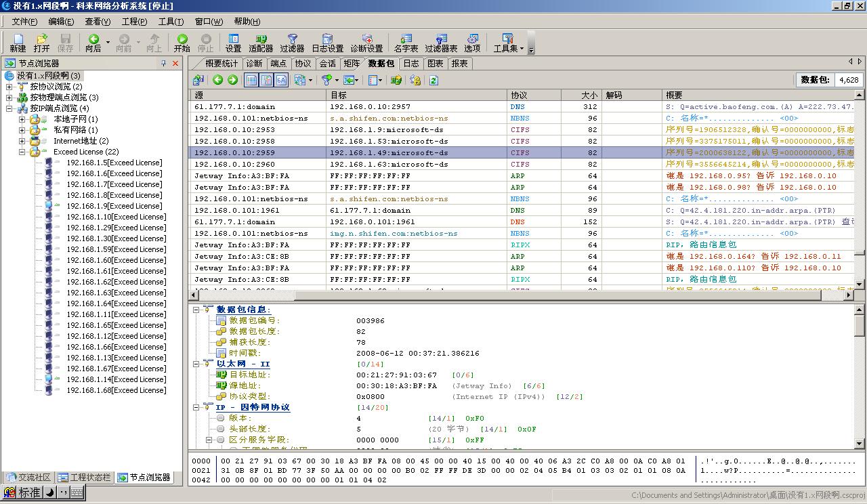This screenshot has width=867, height=504.
Task: Toggle the hex pane view button
Action: (x=281, y=80)
